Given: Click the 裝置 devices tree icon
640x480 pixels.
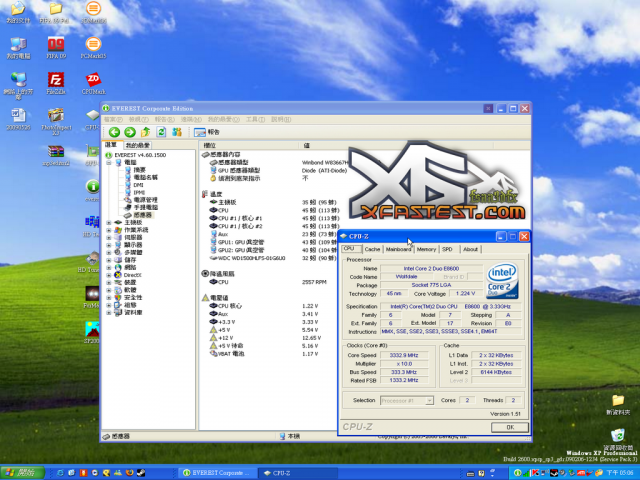Looking at the screenshot, I should (x=118, y=282).
